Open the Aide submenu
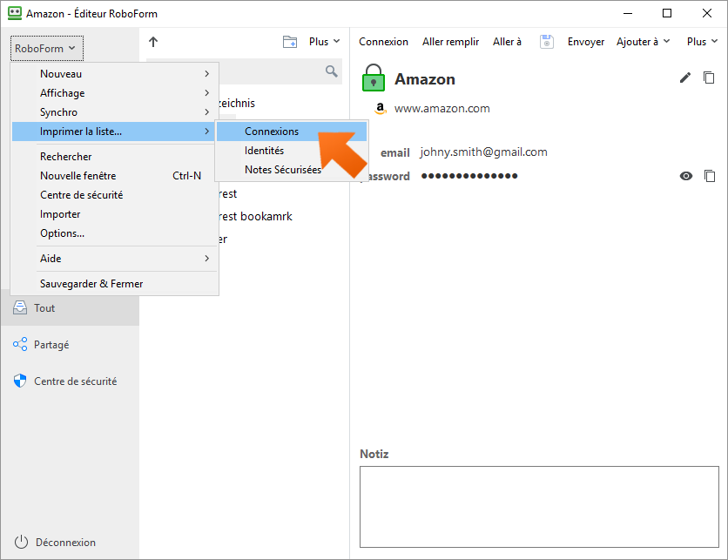728x560 pixels. click(115, 259)
